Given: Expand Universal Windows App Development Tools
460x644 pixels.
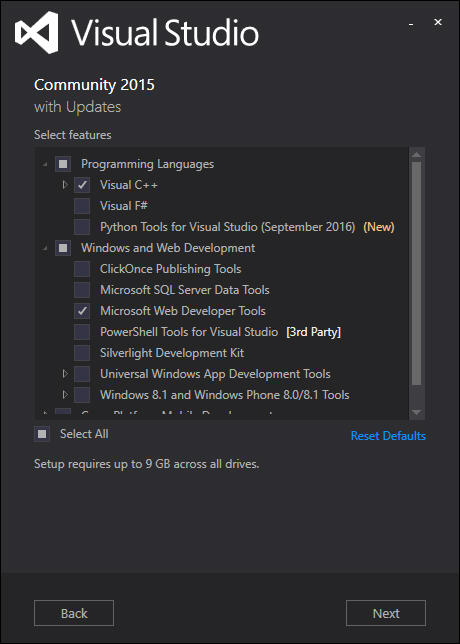Looking at the screenshot, I should [64, 374].
